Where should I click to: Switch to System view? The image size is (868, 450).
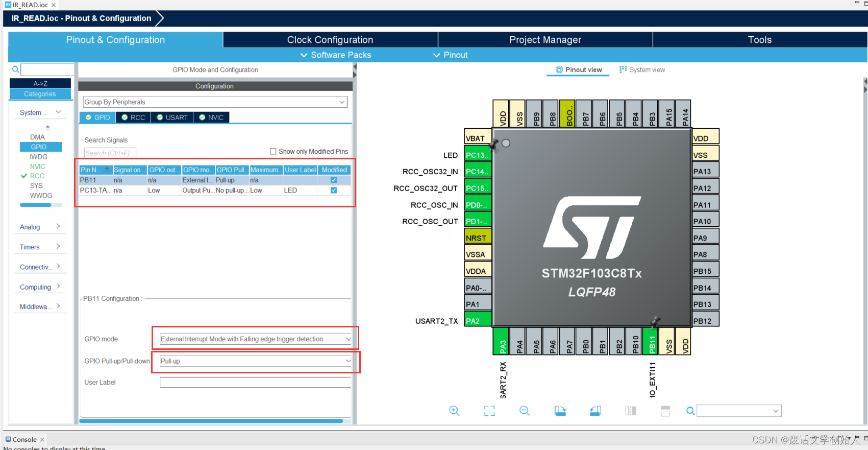coord(642,69)
